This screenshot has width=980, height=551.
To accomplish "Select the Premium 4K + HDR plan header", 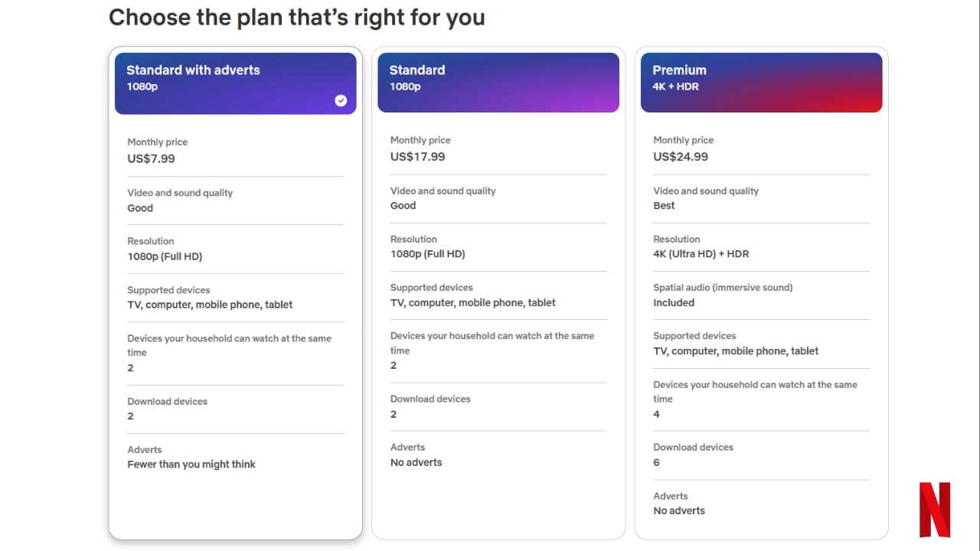I will click(761, 83).
